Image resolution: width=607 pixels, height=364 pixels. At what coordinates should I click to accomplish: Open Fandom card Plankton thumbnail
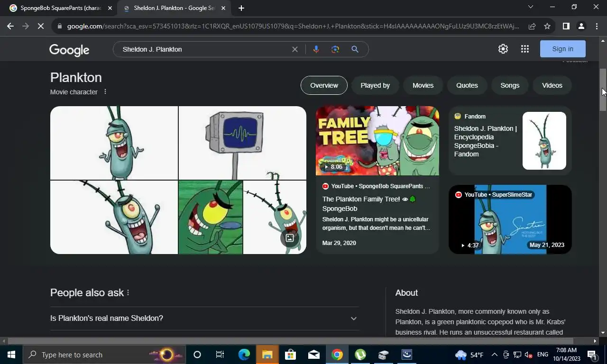544,141
